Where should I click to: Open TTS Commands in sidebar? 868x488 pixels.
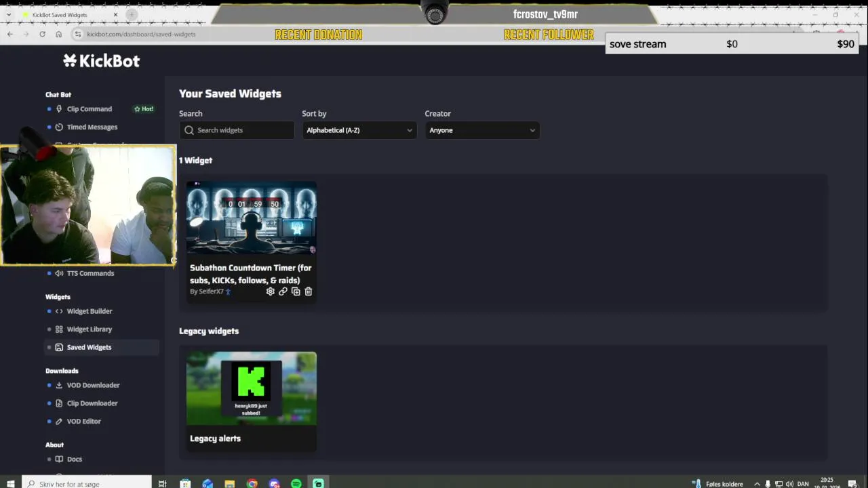point(90,274)
